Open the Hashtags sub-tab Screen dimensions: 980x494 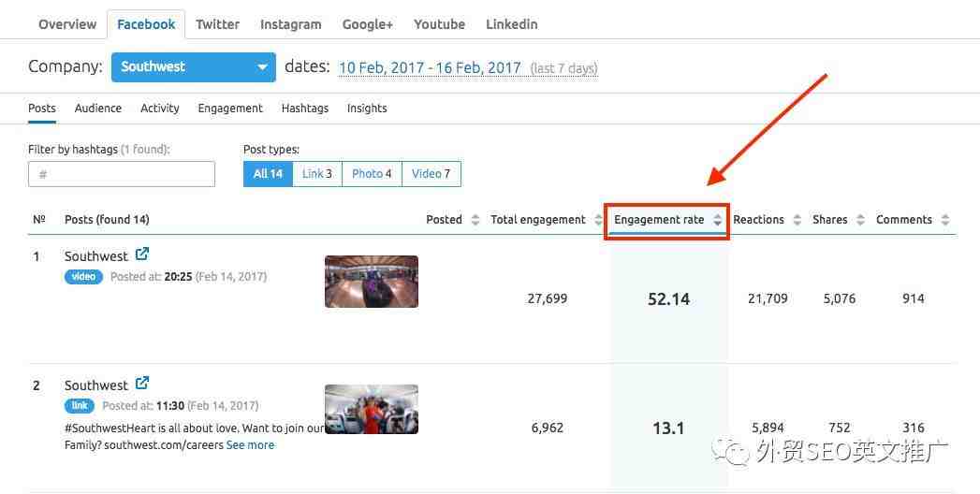305,108
